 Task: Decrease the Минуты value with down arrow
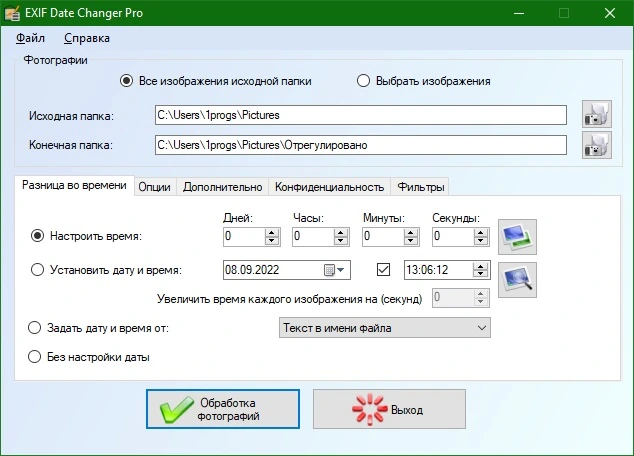[411, 241]
